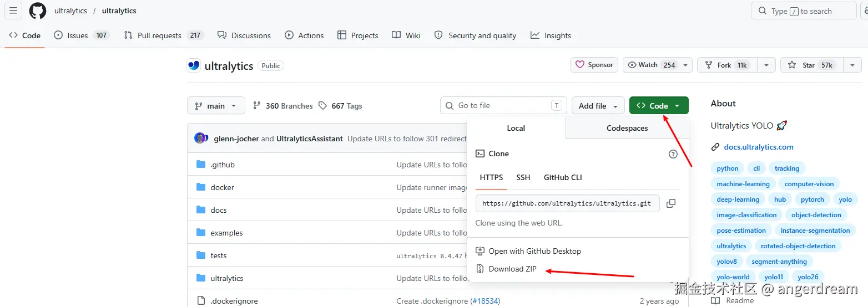Image resolution: width=868 pixels, height=307 pixels.
Task: Open the ultralytics folder
Action: coord(227,278)
